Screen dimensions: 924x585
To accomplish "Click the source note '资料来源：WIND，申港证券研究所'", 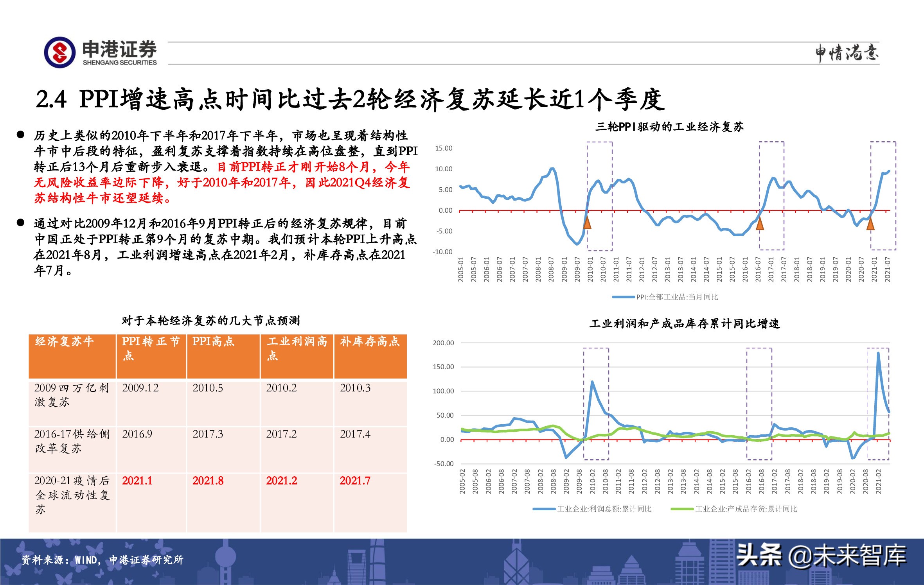I will (x=102, y=560).
